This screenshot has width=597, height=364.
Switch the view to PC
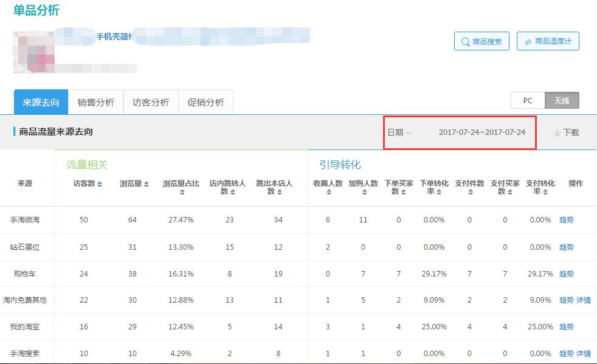pyautogui.click(x=528, y=101)
